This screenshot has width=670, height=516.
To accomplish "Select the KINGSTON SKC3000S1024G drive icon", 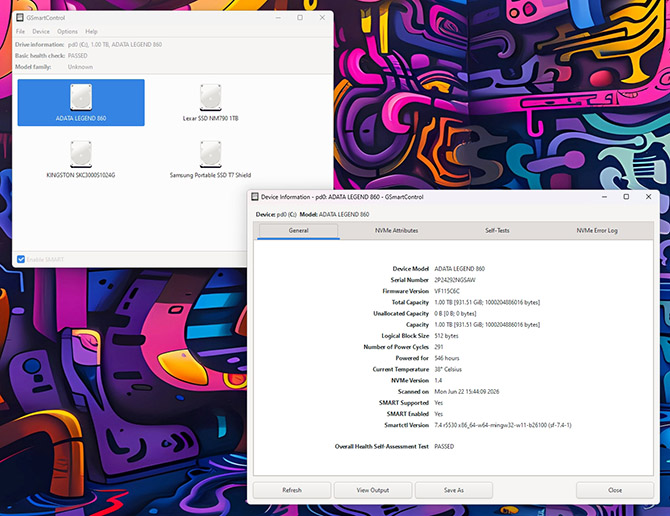I will coord(81,159).
